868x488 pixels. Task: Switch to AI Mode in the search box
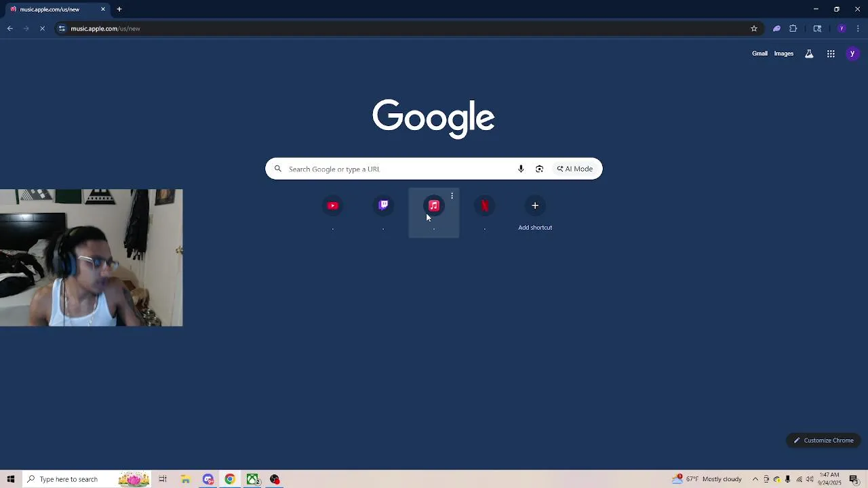click(x=574, y=169)
